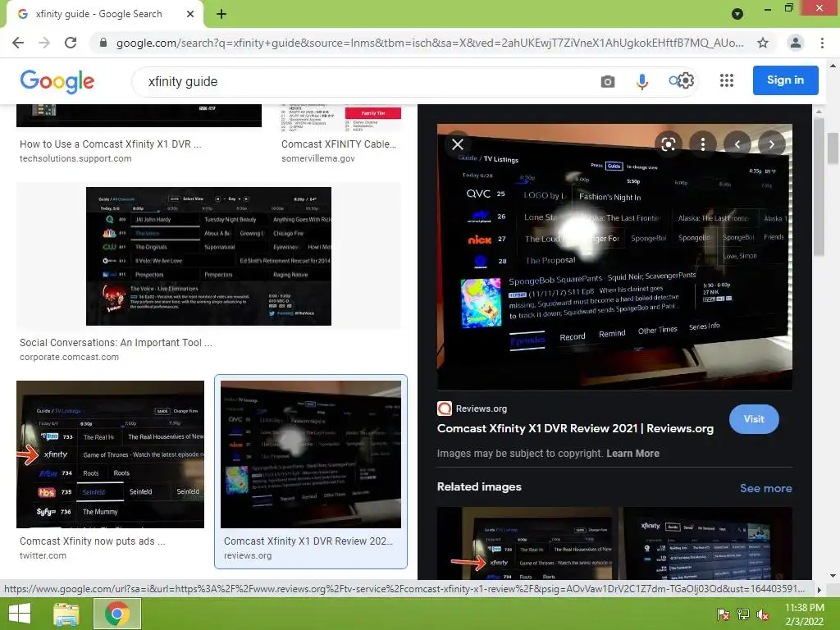The image size is (840, 630).
Task: Open the Google apps grid
Action: (x=727, y=81)
